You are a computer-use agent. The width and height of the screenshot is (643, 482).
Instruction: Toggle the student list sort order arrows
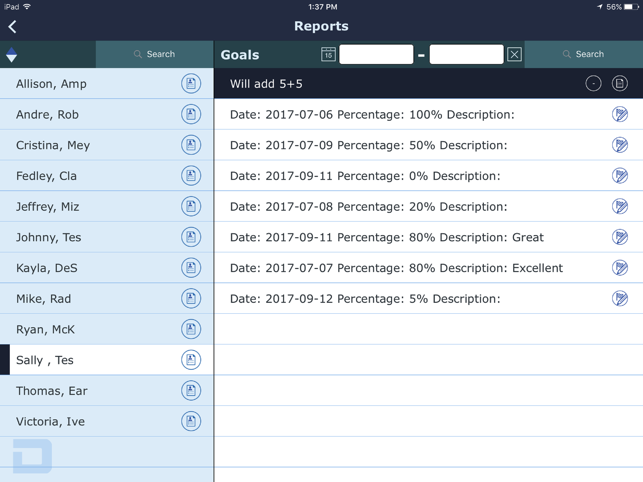tap(11, 55)
